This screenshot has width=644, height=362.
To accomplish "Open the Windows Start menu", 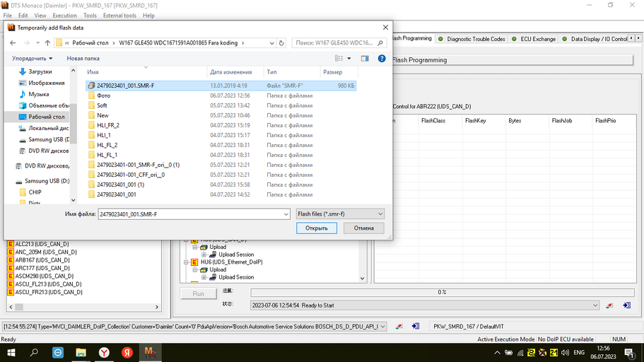I will point(11,353).
